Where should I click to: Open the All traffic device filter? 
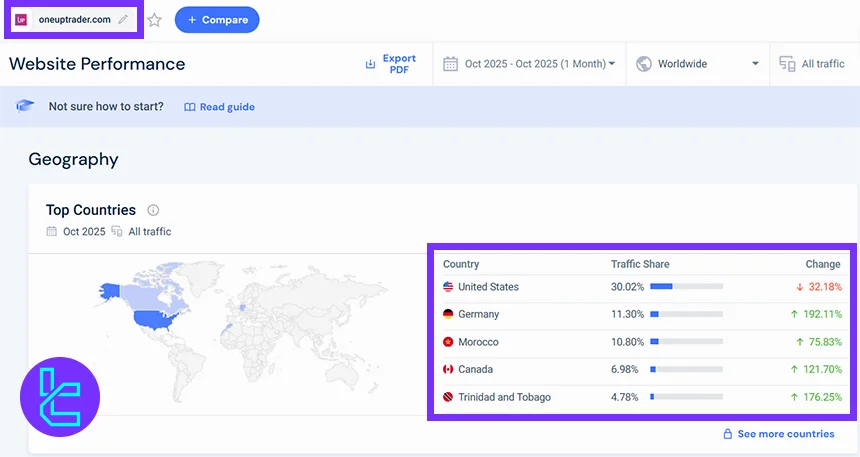pos(812,64)
